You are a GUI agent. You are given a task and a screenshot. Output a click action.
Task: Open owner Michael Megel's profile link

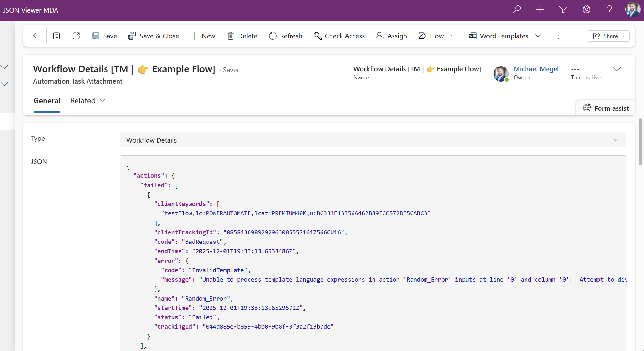click(x=537, y=69)
